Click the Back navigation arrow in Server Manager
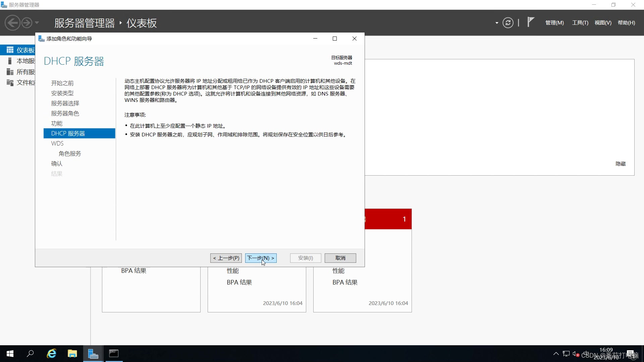 tap(13, 23)
